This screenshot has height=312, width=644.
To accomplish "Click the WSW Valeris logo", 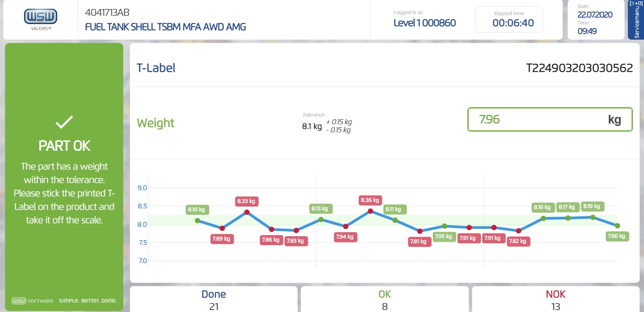I will [x=41, y=19].
